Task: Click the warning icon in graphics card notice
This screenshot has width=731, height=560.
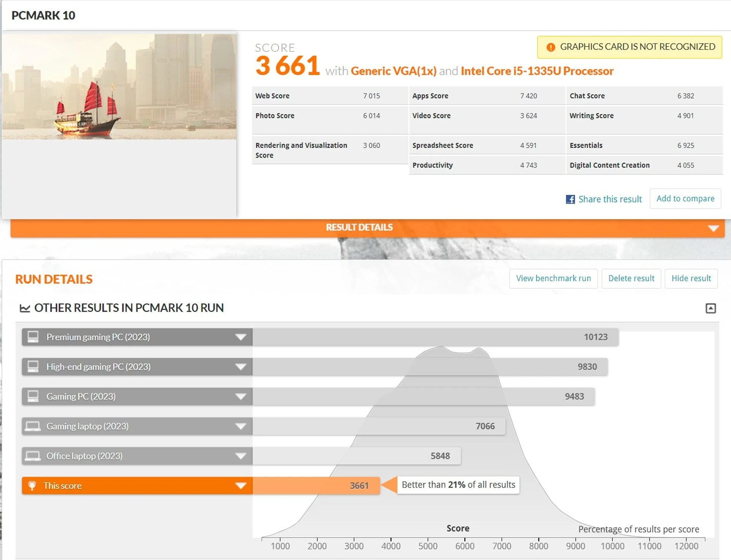Action: 551,47
